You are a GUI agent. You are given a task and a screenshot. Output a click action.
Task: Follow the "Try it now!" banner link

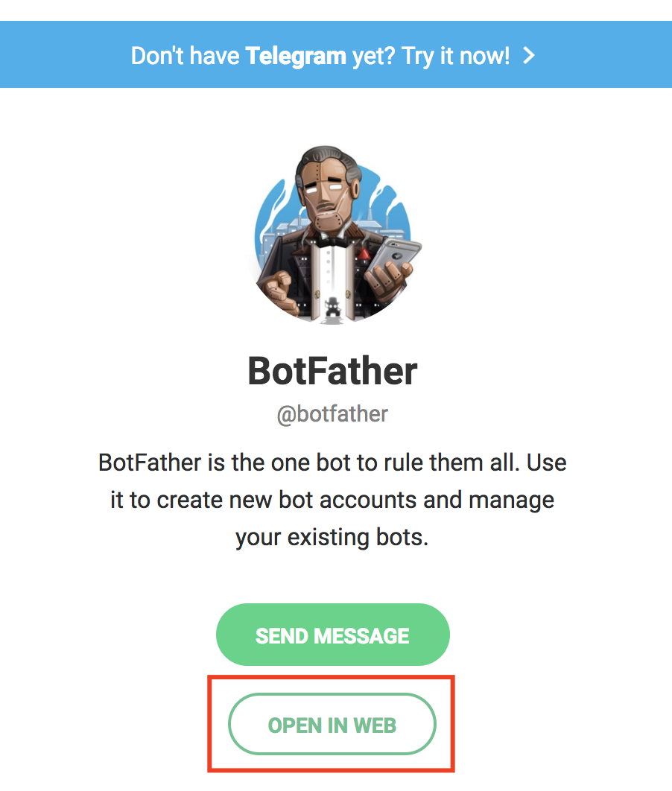click(455, 56)
